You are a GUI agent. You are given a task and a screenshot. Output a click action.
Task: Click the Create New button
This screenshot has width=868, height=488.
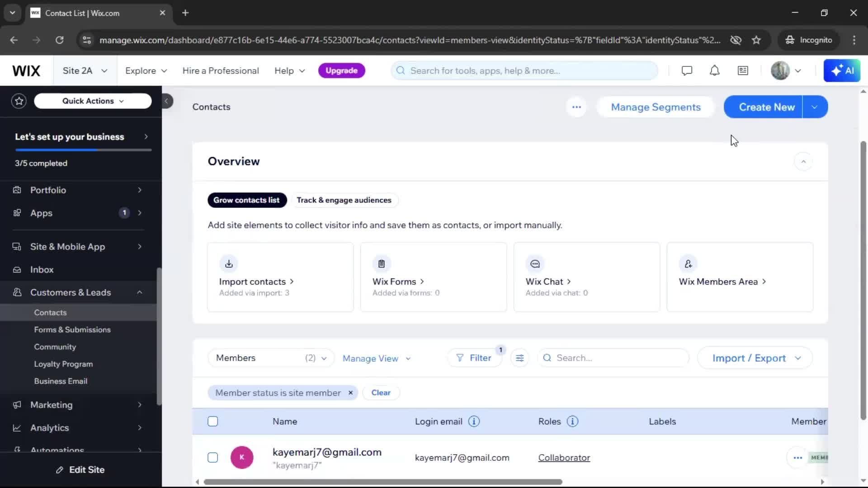(x=763, y=107)
